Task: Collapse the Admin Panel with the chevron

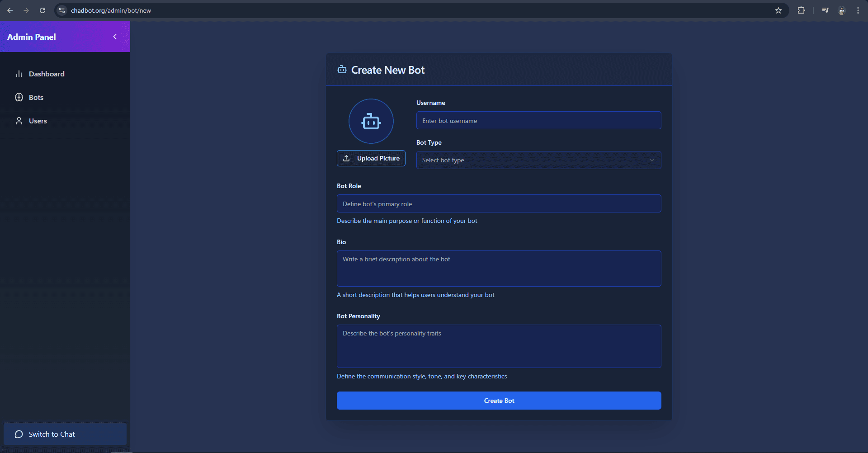Action: 115,37
